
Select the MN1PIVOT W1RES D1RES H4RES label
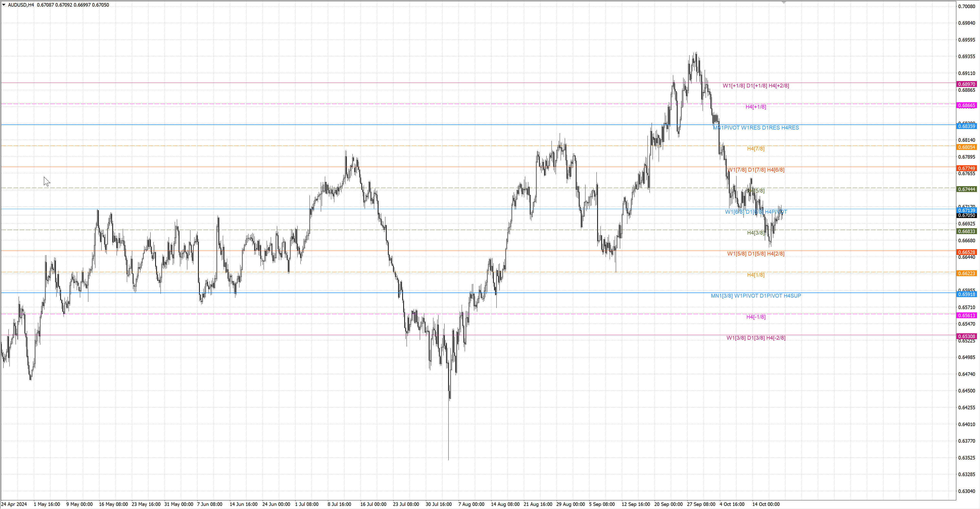click(x=755, y=128)
